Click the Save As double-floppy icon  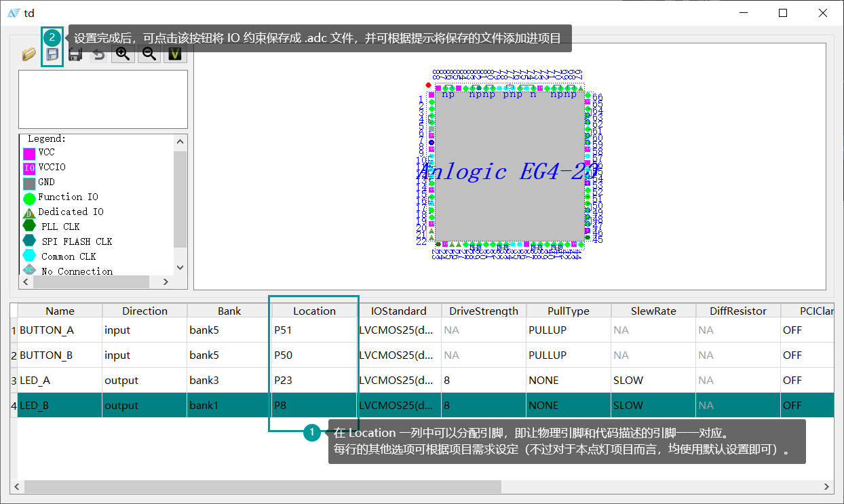[x=75, y=54]
